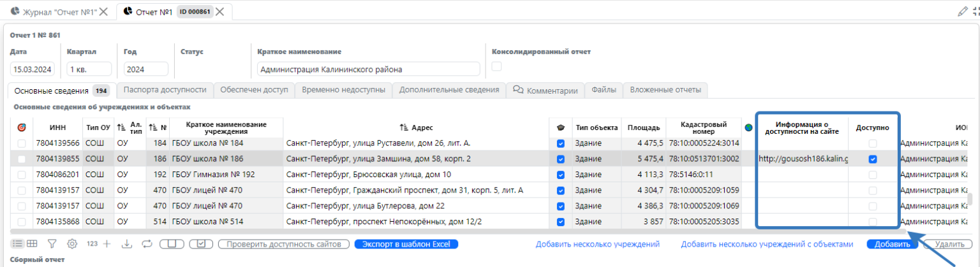Toggle Консолидированный отчет checkbox

coord(496,66)
